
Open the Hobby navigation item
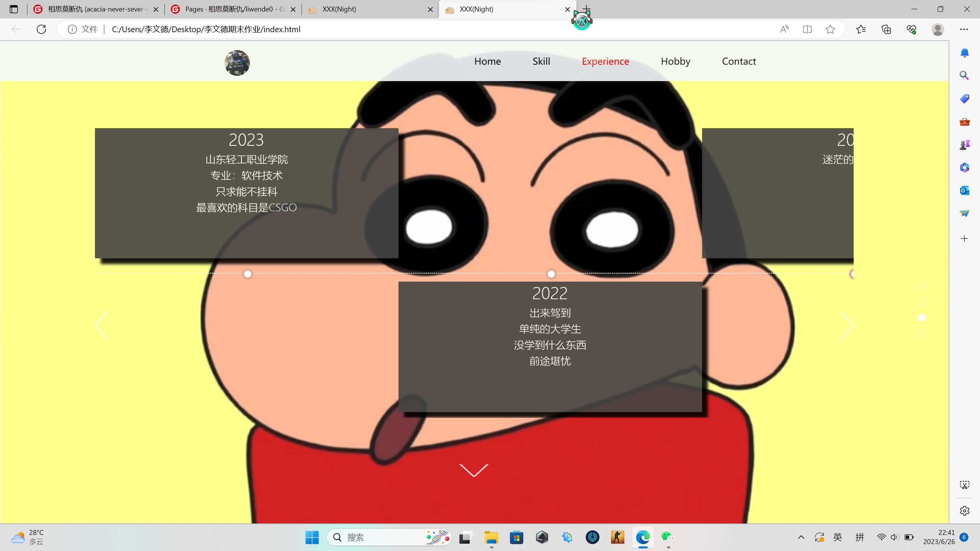point(675,61)
